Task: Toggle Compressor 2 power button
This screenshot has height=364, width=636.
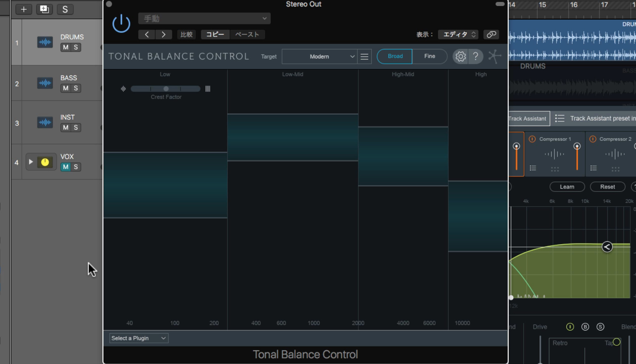Action: click(593, 139)
